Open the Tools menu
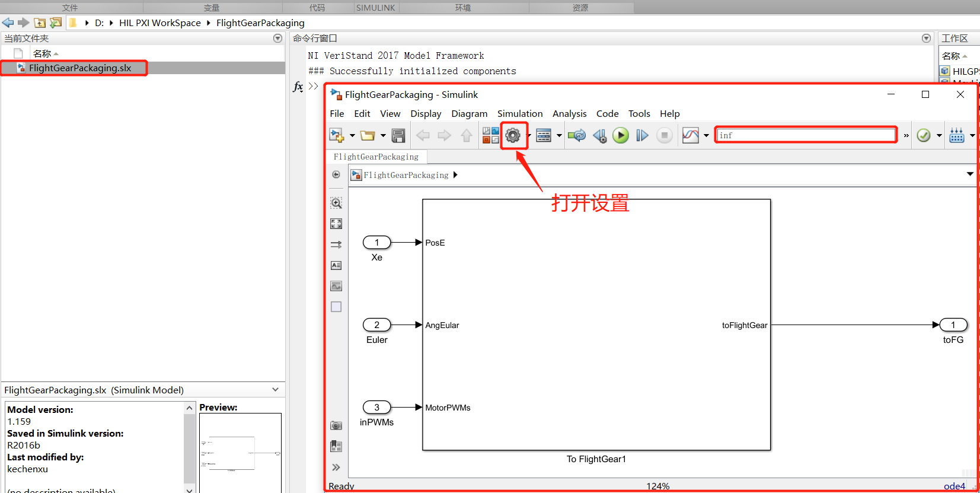The image size is (980, 493). (639, 114)
